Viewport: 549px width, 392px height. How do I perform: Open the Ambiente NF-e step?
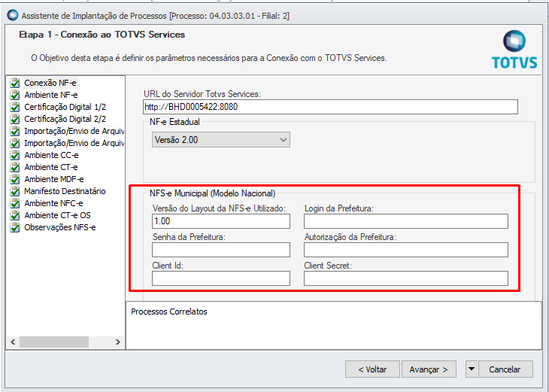click(51, 95)
